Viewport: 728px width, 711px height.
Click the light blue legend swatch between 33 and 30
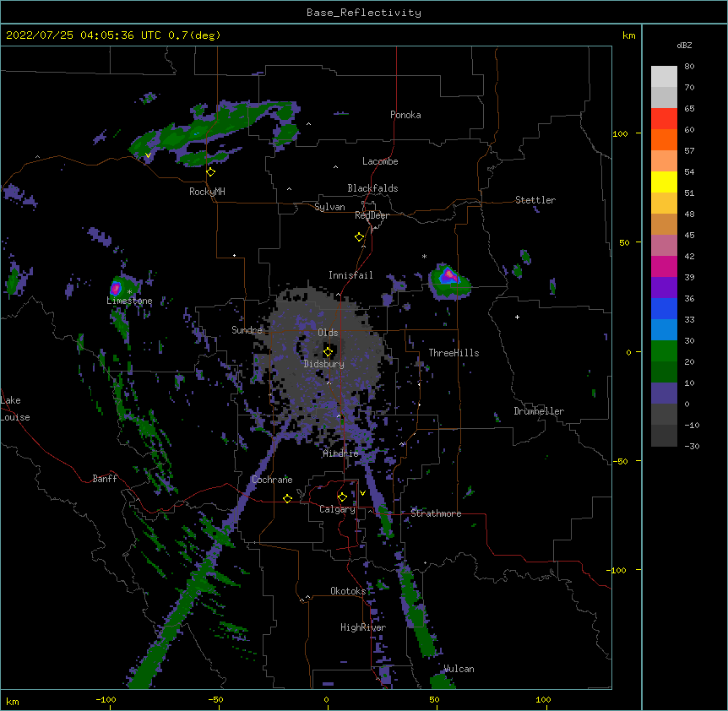(x=664, y=330)
